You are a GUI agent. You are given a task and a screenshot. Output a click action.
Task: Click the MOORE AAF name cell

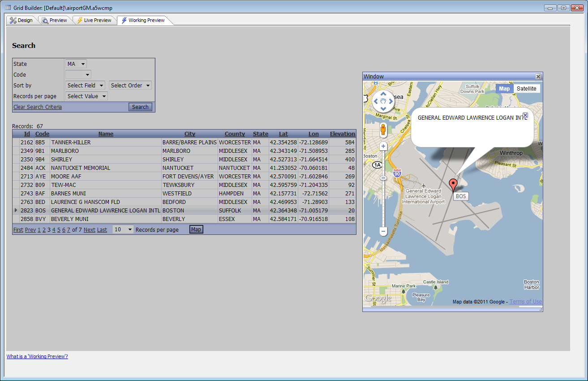[106, 177]
